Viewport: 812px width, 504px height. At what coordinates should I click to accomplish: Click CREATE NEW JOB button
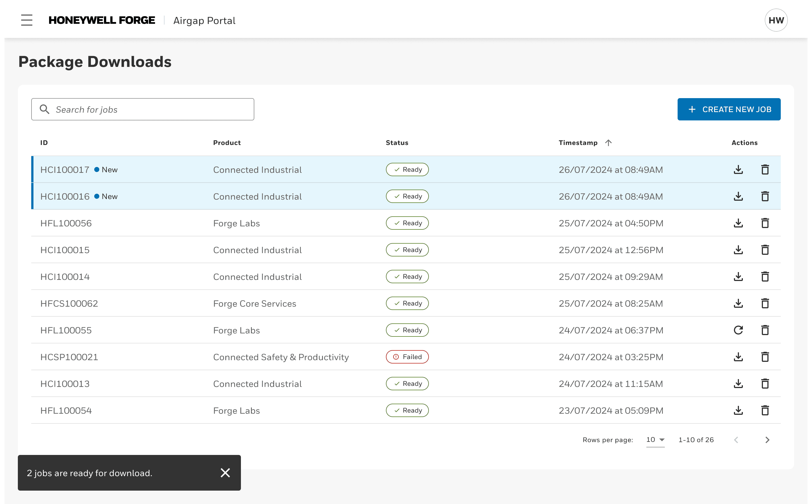click(x=729, y=109)
